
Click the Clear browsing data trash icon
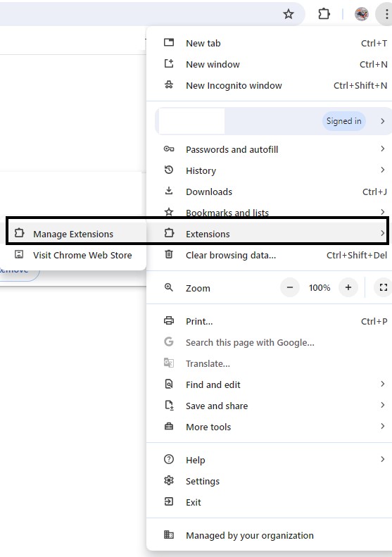pyautogui.click(x=169, y=254)
